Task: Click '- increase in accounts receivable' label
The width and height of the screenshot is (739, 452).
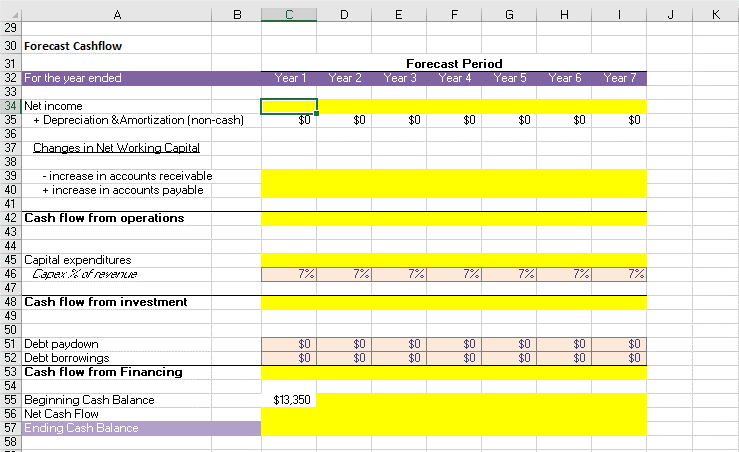Action: tap(127, 176)
